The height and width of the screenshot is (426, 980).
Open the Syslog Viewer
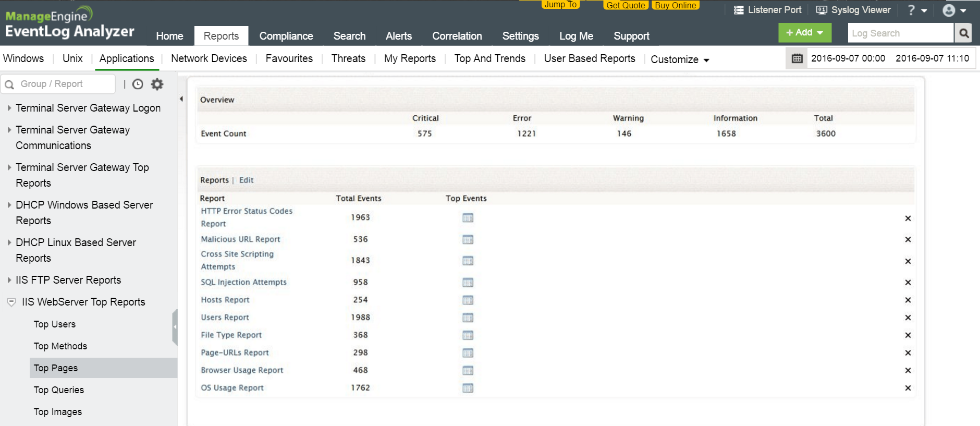853,10
